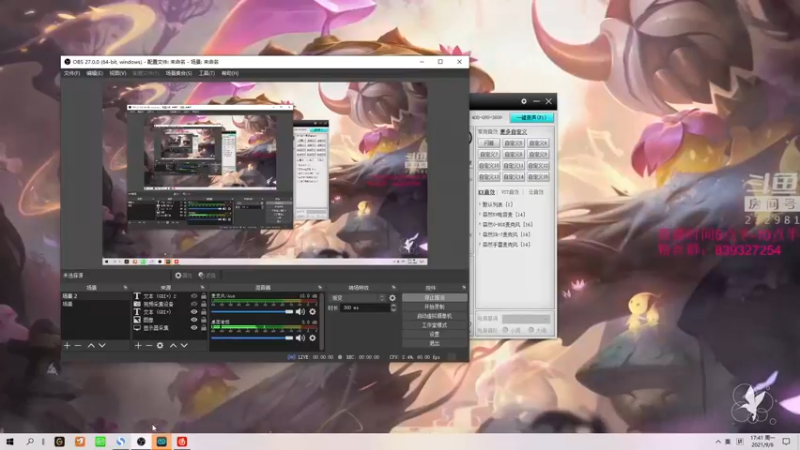Open the notification center on the taskbar
800x450 pixels.
(x=786, y=441)
